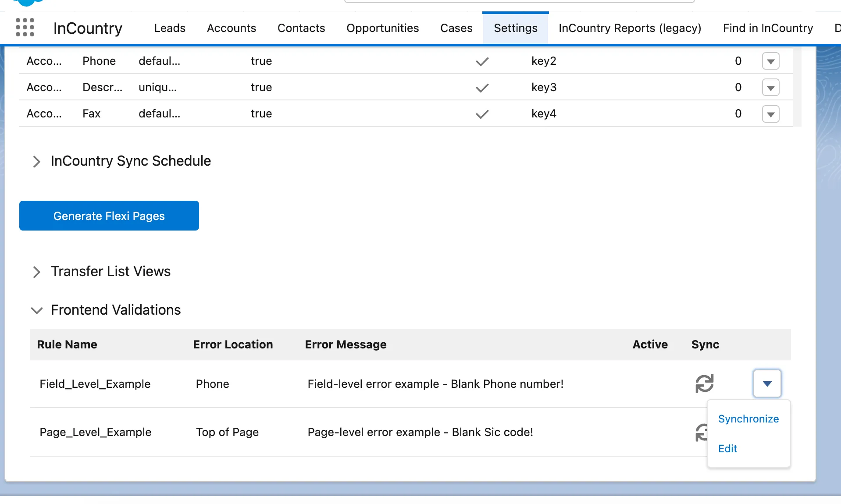Expand the InCountry Sync Schedule section
This screenshot has height=504, width=841.
[x=37, y=161]
